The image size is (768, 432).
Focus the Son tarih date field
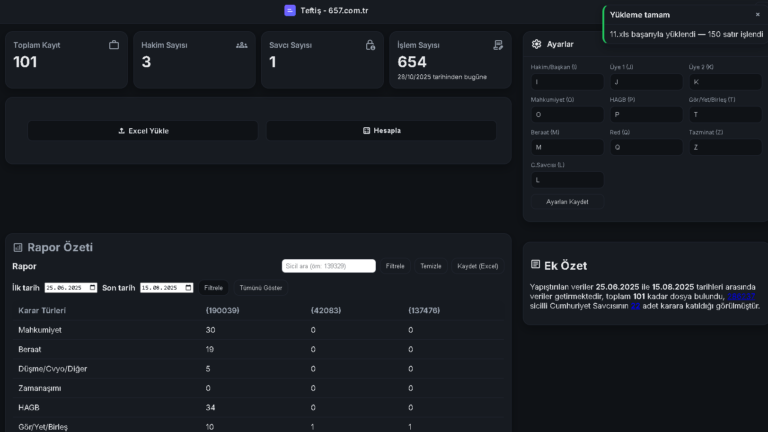pyautogui.click(x=167, y=288)
